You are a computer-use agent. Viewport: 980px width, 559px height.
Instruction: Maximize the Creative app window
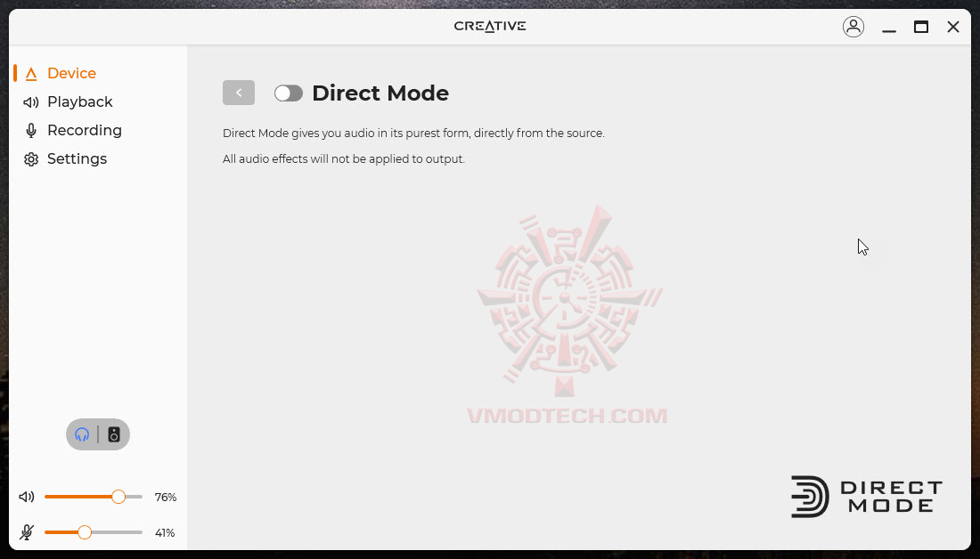pos(920,27)
